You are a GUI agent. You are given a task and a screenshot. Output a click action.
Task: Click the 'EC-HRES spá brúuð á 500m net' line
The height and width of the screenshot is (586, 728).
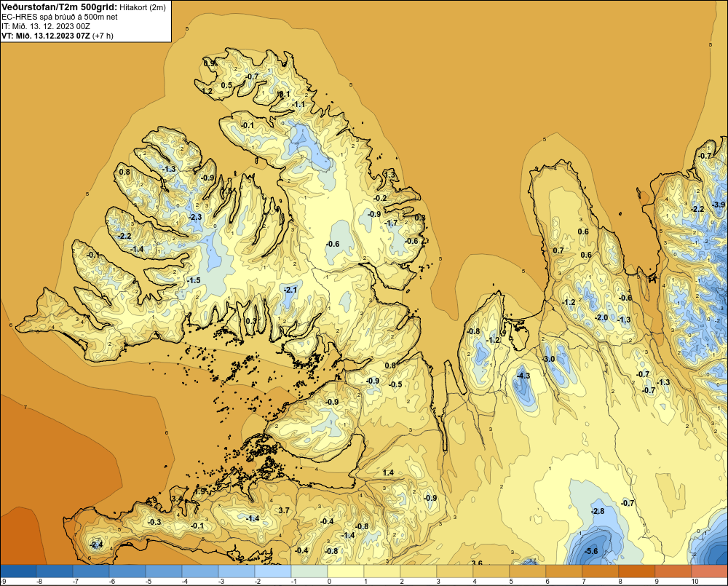[60, 17]
